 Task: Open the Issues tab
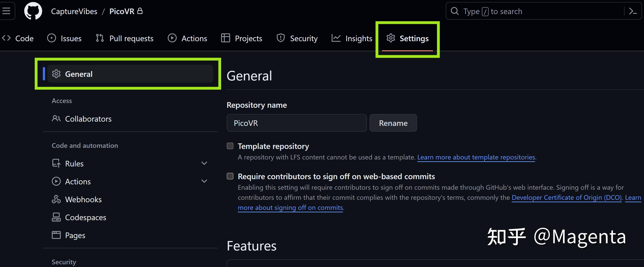pyautogui.click(x=64, y=38)
